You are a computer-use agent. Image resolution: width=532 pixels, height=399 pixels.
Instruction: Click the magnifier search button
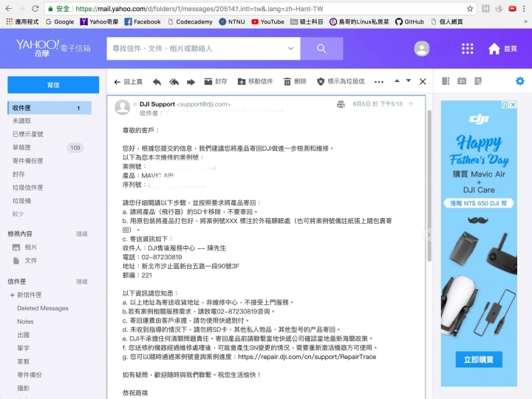pyautogui.click(x=321, y=49)
